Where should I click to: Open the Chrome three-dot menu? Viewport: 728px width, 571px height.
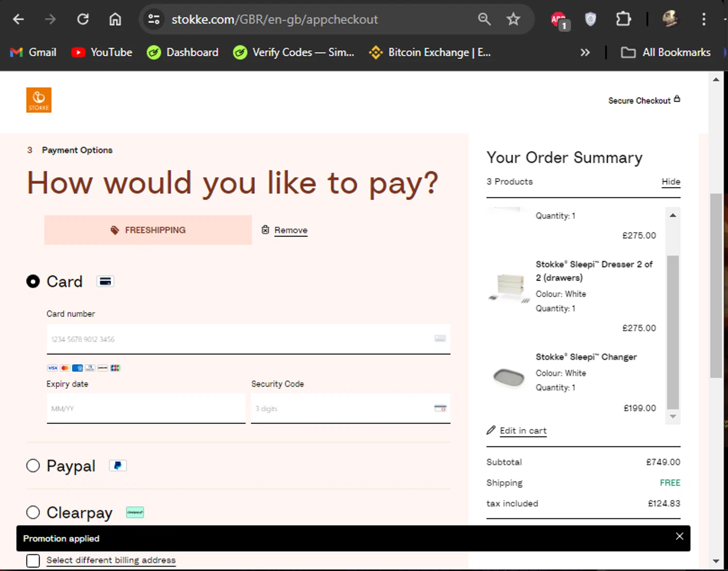pos(704,19)
